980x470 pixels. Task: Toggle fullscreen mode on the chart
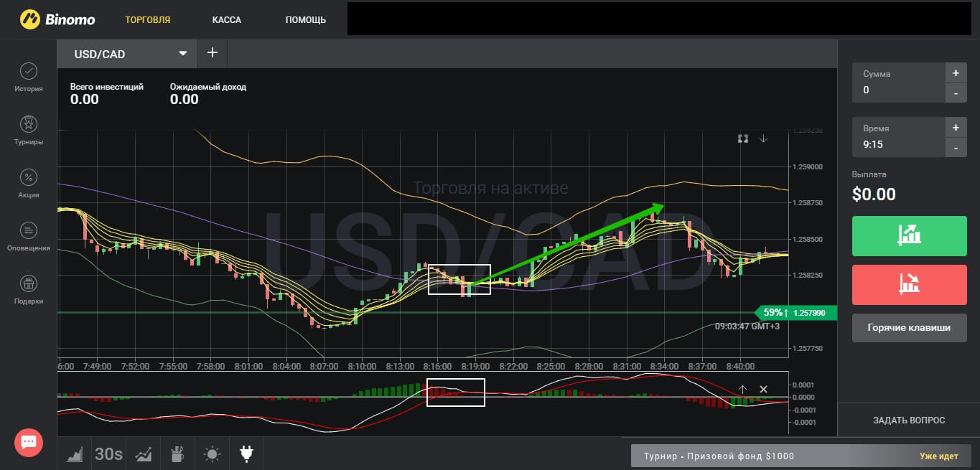coord(743,138)
